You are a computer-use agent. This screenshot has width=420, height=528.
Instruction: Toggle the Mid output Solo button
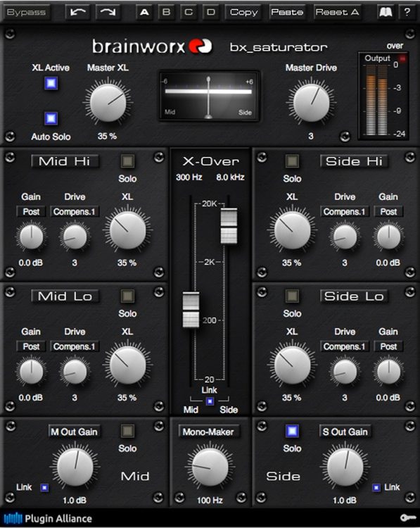click(x=127, y=431)
